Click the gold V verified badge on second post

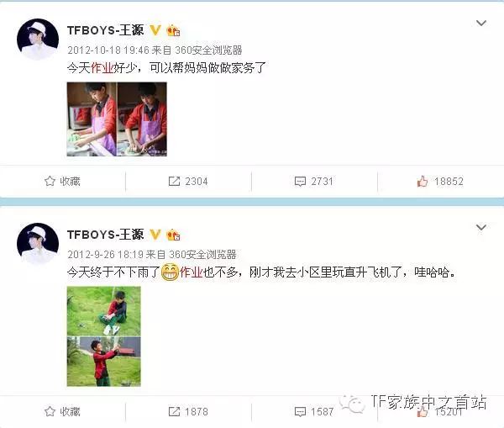point(155,235)
